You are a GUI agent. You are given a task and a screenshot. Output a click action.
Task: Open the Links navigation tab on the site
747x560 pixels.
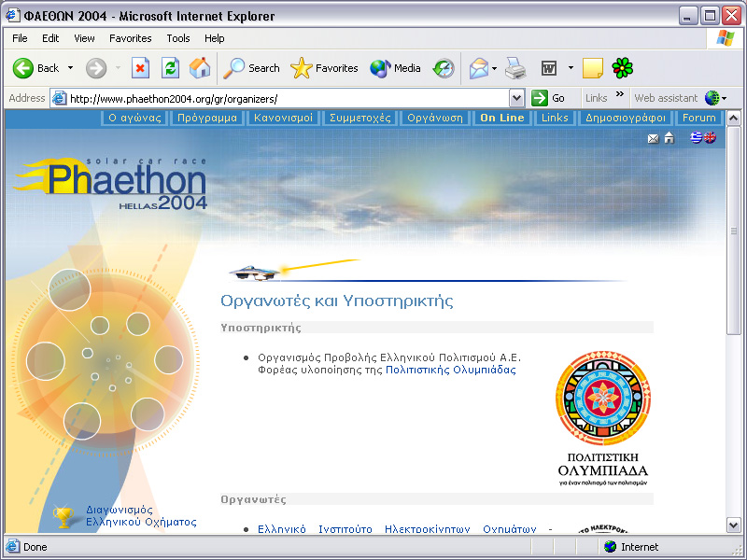tap(555, 118)
